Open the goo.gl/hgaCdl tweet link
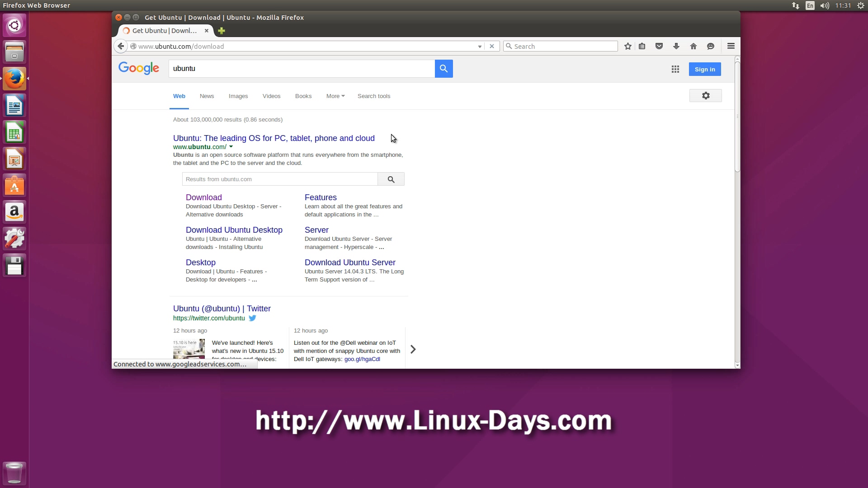Image resolution: width=868 pixels, height=488 pixels. coord(362,359)
